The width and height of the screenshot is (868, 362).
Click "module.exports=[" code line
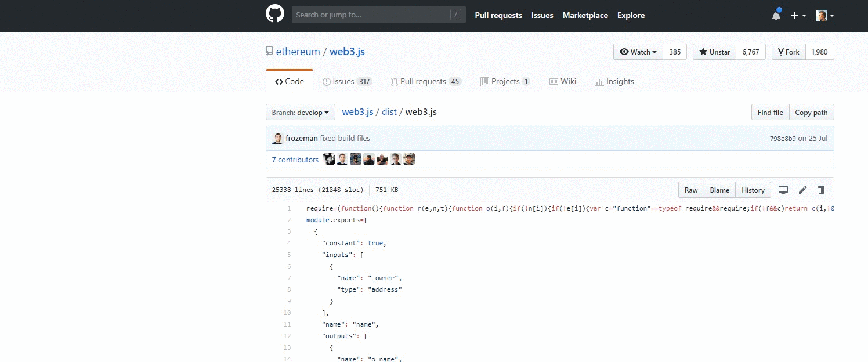337,220
